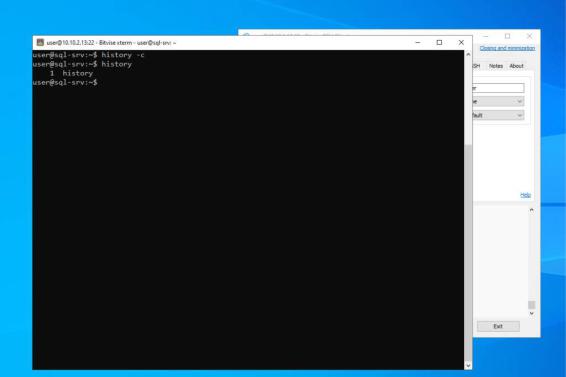Click the output line '1 history'
This screenshot has height=377, width=566.
click(x=71, y=73)
